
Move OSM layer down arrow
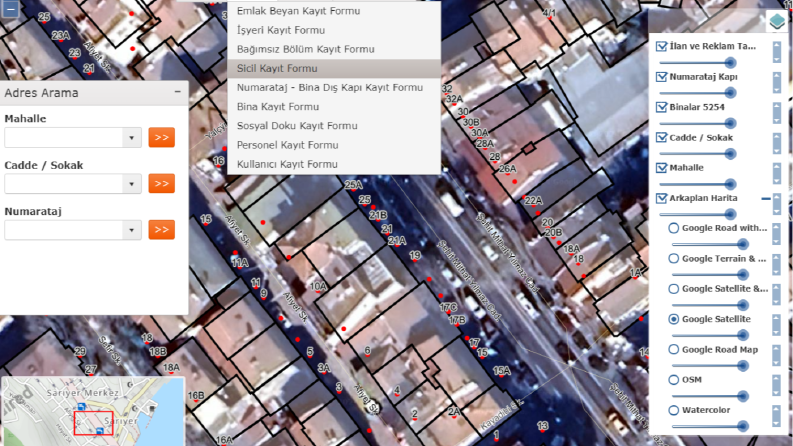[x=777, y=392]
